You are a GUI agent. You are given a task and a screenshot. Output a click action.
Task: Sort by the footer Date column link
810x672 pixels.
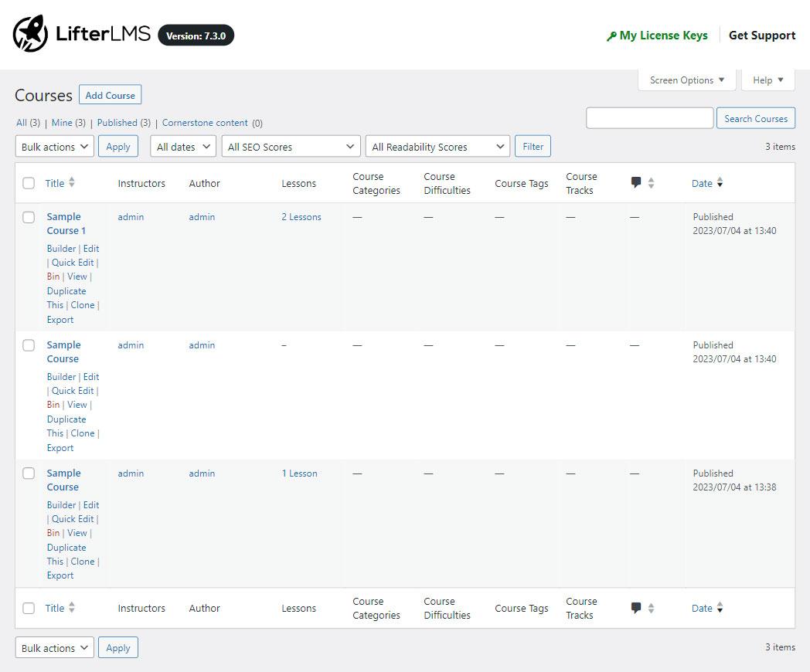pos(702,609)
